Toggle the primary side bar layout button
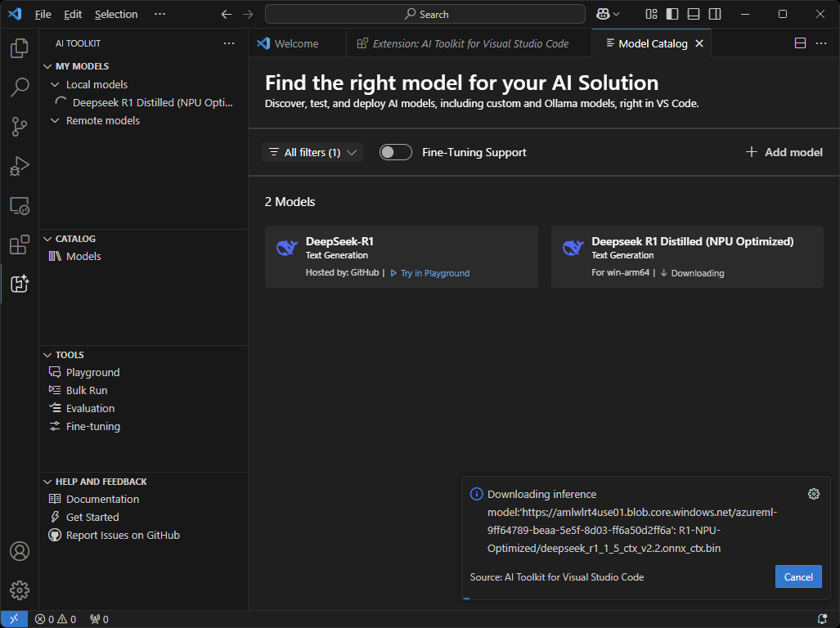Image resolution: width=840 pixels, height=628 pixels. [672, 14]
